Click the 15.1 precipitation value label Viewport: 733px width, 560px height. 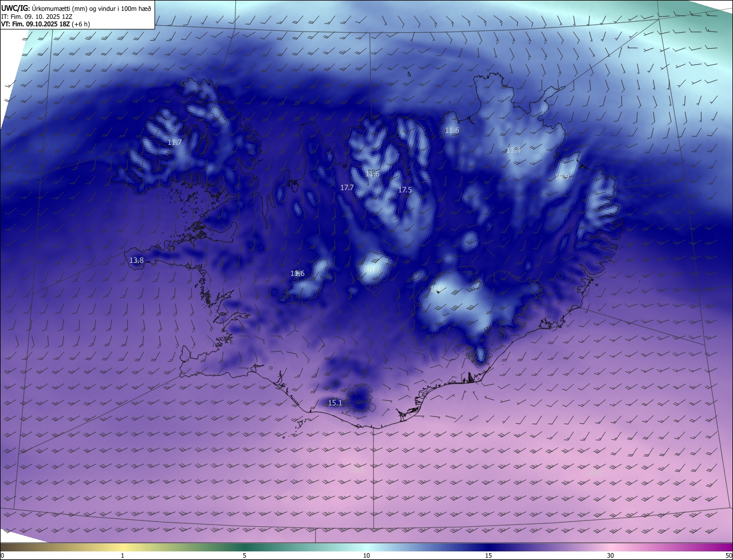335,403
